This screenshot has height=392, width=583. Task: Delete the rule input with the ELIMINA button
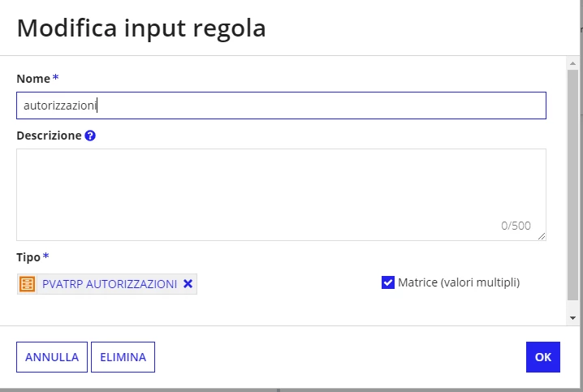pyautogui.click(x=123, y=357)
